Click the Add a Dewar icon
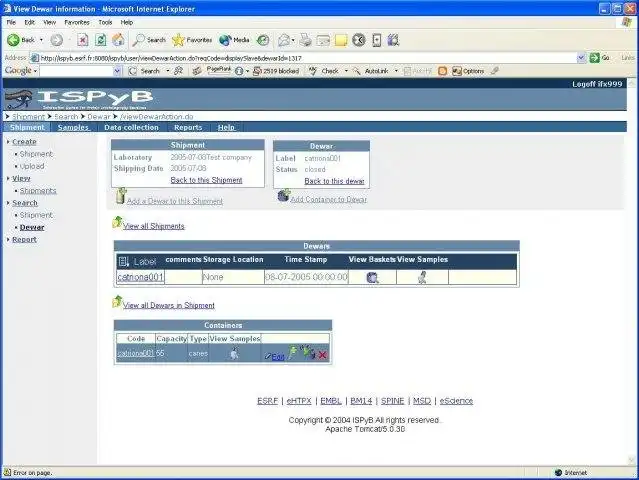 (121, 196)
